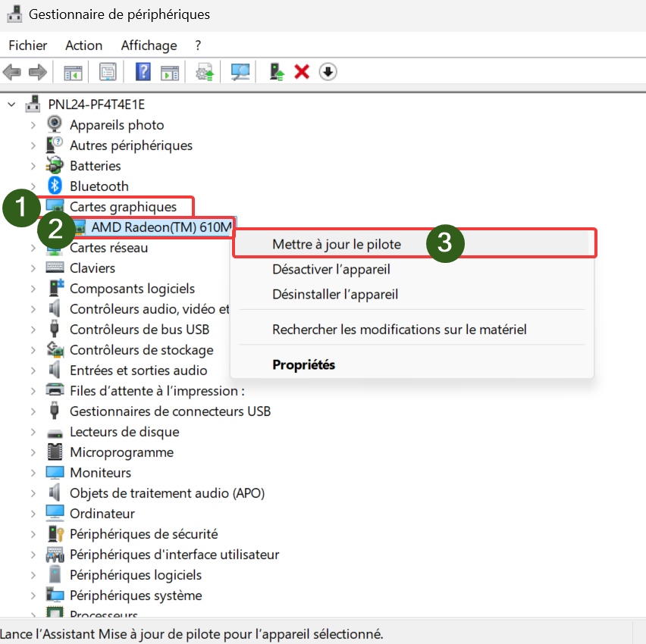Expand the Batteries node
646x644 pixels.
(x=33, y=165)
